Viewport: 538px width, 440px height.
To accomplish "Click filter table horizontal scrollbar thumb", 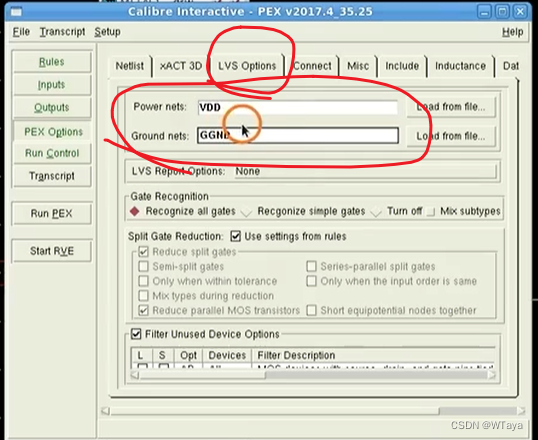I will [x=202, y=375].
